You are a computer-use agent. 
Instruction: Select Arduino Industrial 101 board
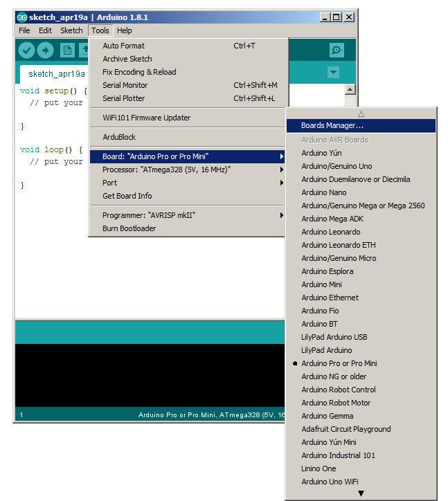[361, 455]
